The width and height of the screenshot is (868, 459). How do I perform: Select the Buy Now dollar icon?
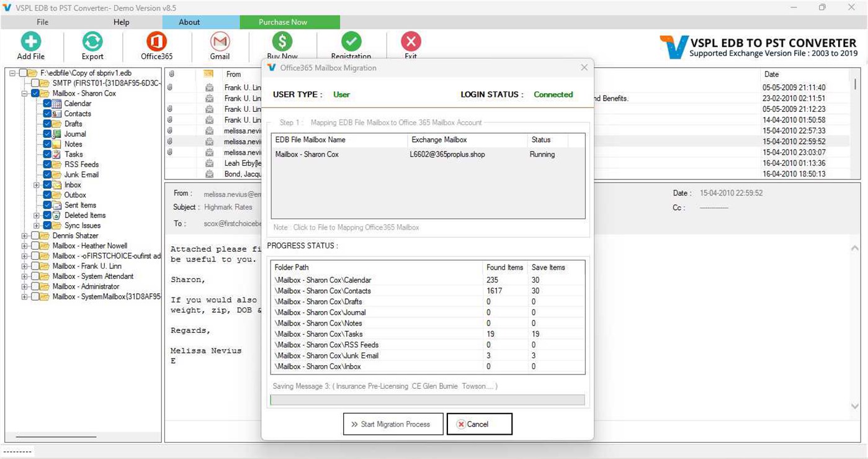coord(282,43)
